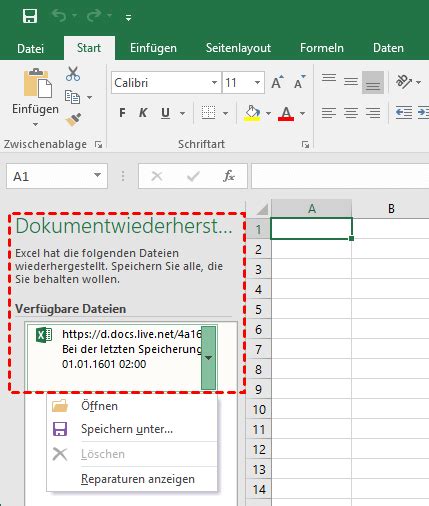Open the underline style dropdown arrow

pos(182,113)
